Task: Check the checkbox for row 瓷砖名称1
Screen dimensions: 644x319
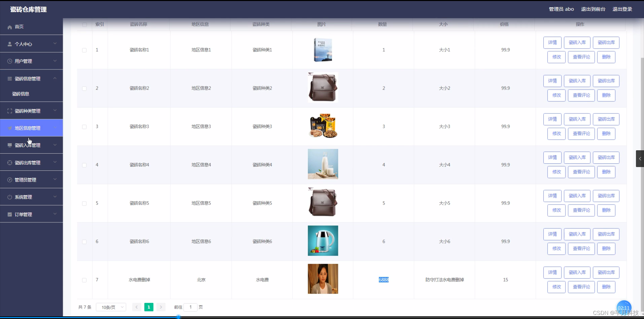Action: pos(84,50)
